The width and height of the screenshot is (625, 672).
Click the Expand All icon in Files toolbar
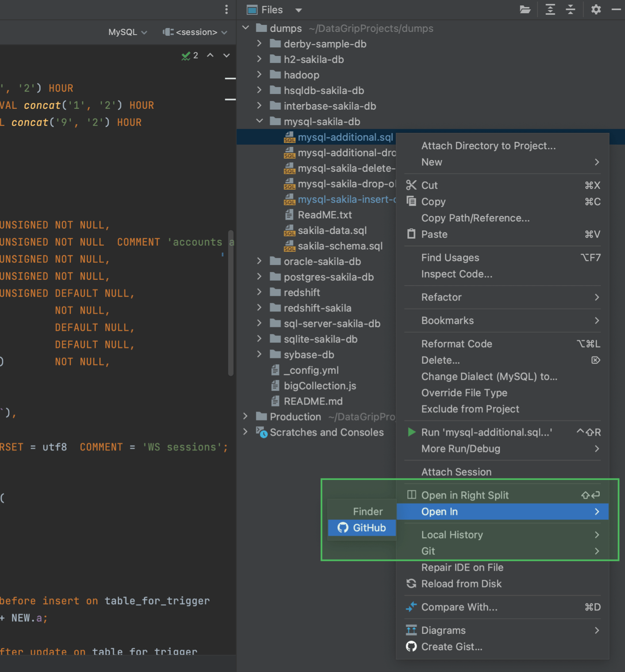[x=550, y=9]
